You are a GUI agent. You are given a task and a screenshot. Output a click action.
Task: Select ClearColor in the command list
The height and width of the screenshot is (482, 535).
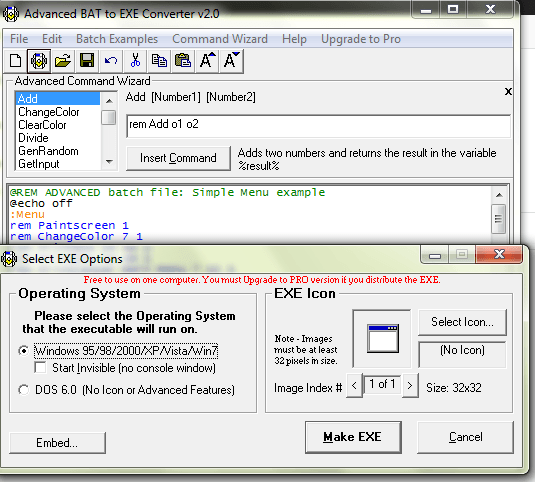click(58, 125)
